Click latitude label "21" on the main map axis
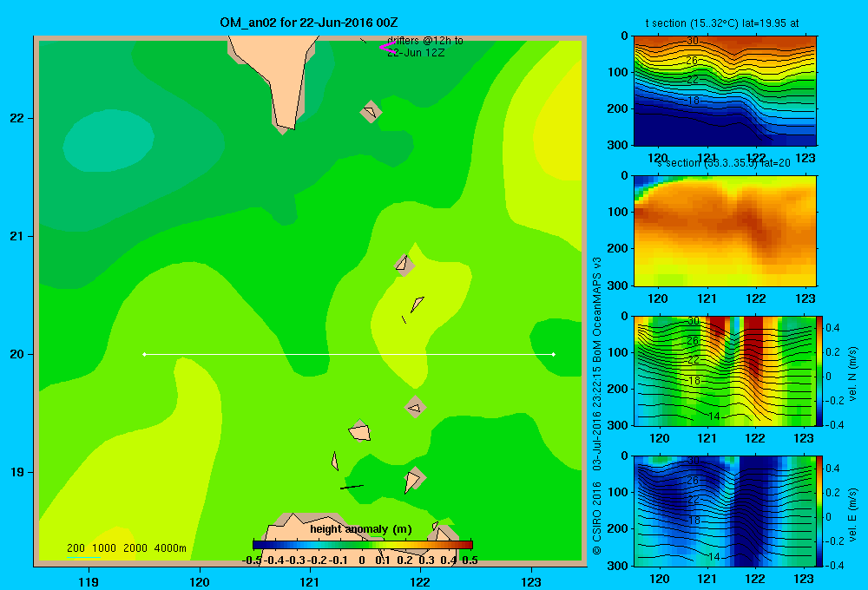Screen dimensions: 868x590 [x=16, y=236]
